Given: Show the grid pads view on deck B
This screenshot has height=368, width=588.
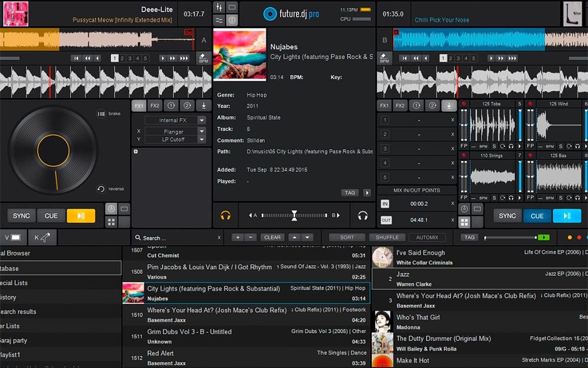Looking at the screenshot, I should coord(464,222).
